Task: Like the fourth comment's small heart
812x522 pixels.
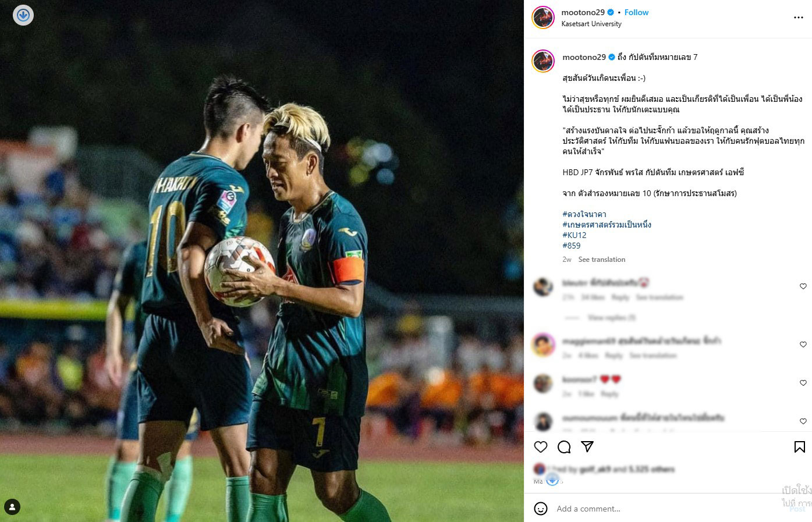Action: point(803,421)
